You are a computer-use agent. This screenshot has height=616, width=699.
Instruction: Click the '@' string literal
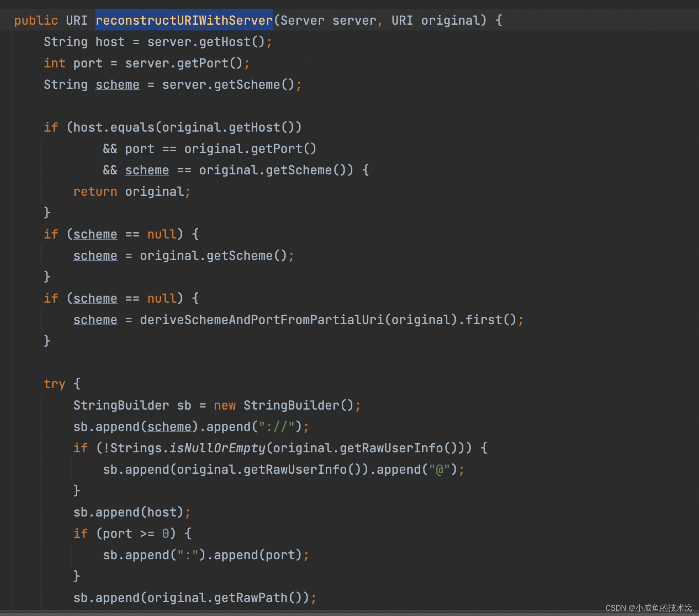point(440,469)
